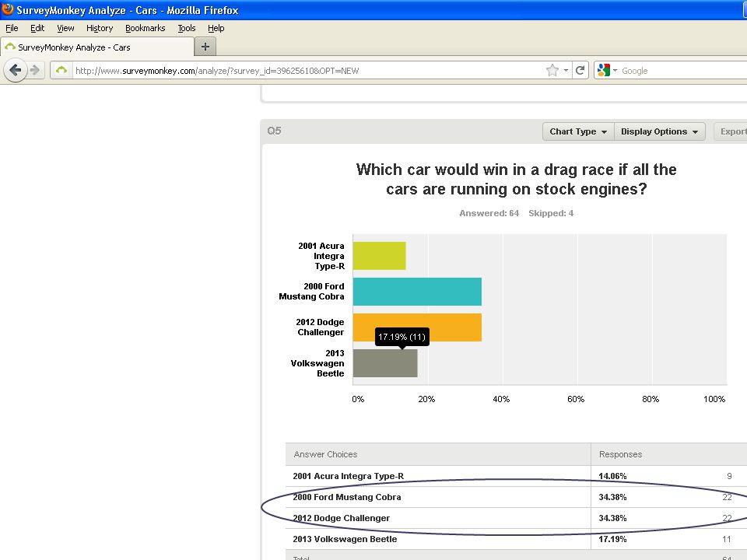Open the View menu
The image size is (747, 560).
pyautogui.click(x=65, y=28)
